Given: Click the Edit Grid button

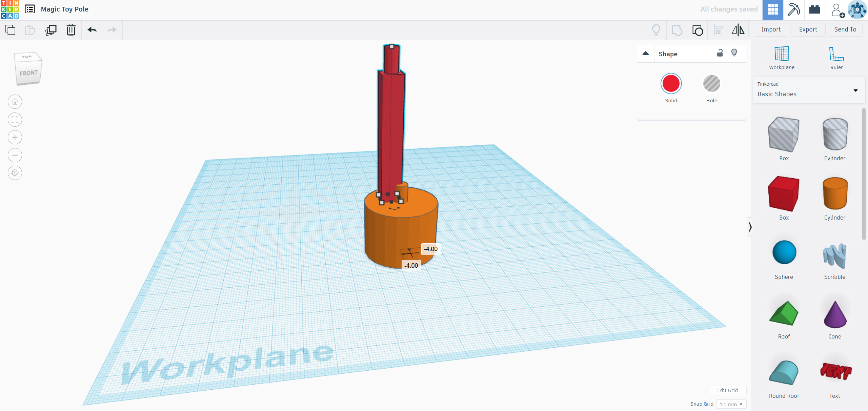Looking at the screenshot, I should click(x=727, y=390).
